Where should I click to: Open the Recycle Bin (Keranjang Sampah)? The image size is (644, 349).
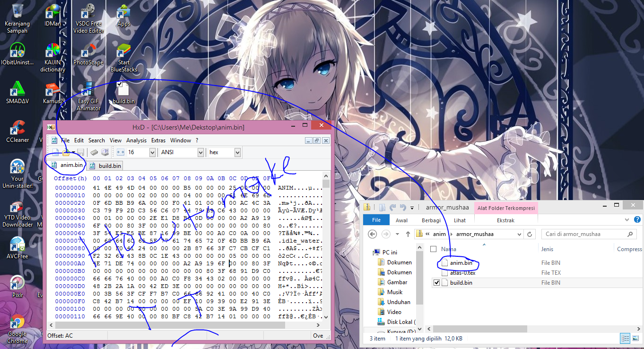coord(17,19)
